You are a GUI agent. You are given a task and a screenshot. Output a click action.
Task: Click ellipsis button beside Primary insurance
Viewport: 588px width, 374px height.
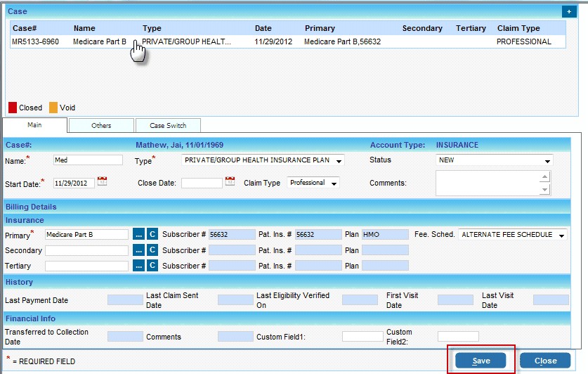[138, 234]
